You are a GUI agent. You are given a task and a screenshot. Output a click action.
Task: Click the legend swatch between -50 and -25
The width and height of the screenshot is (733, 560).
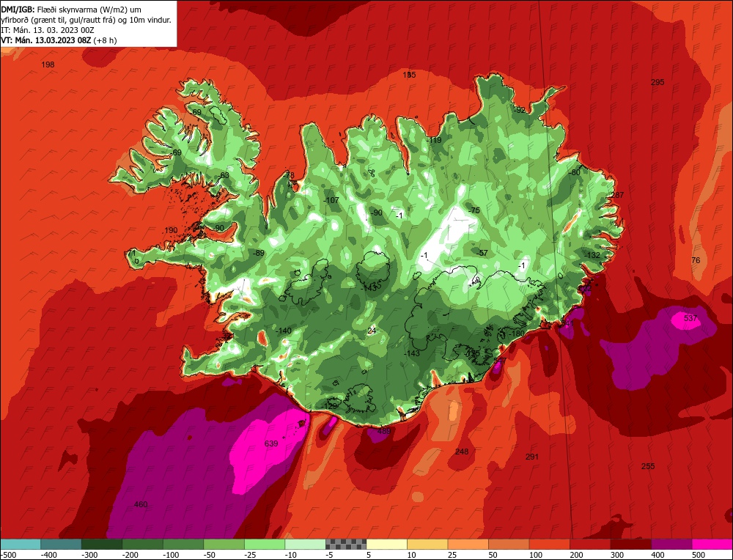(224, 544)
